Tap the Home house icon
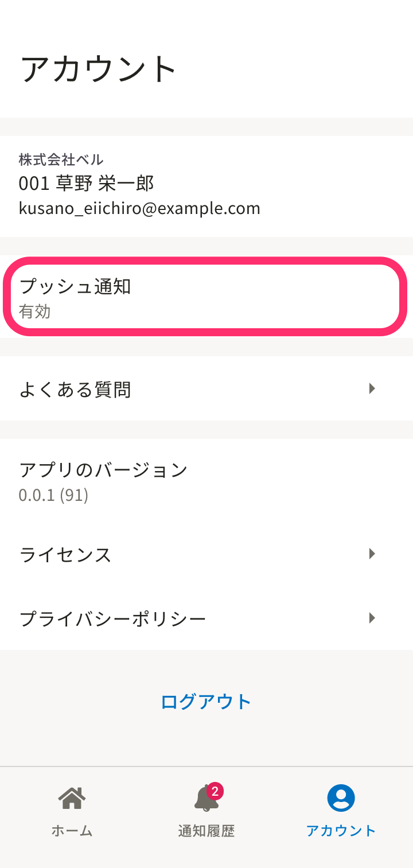413x868 pixels. click(x=72, y=798)
